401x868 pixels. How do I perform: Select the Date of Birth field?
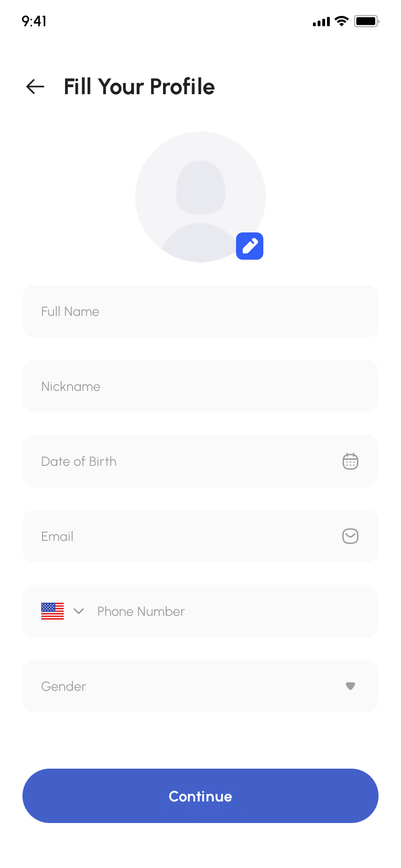click(187, 461)
